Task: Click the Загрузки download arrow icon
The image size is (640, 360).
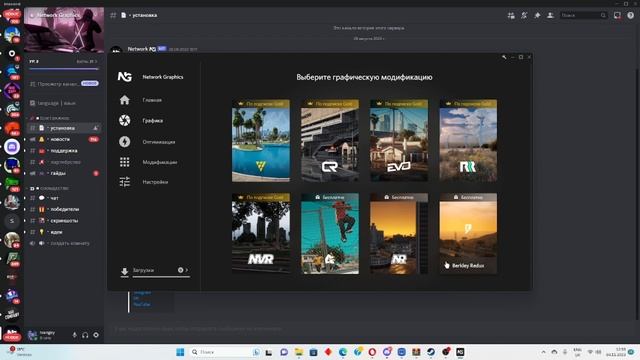Action: pyautogui.click(x=124, y=271)
